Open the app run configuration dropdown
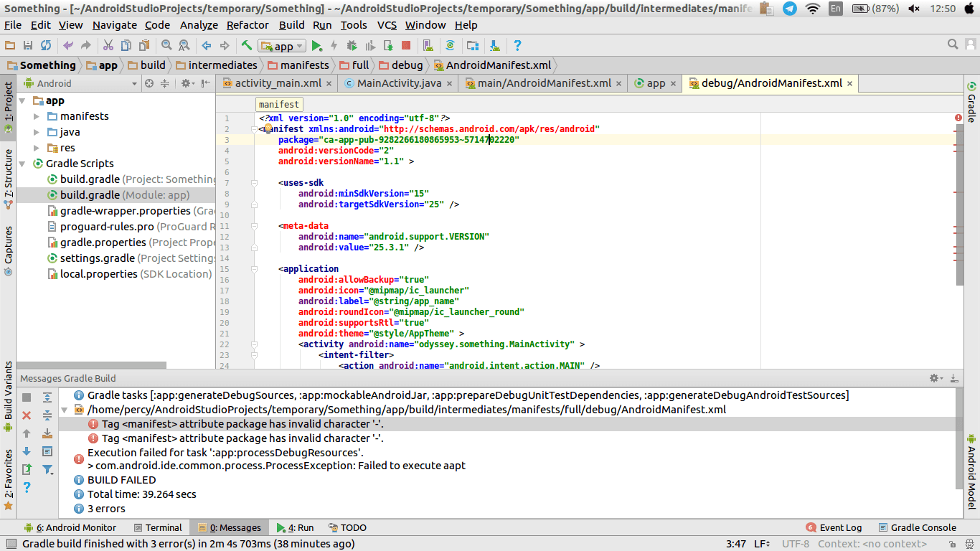980x551 pixels. click(x=282, y=46)
